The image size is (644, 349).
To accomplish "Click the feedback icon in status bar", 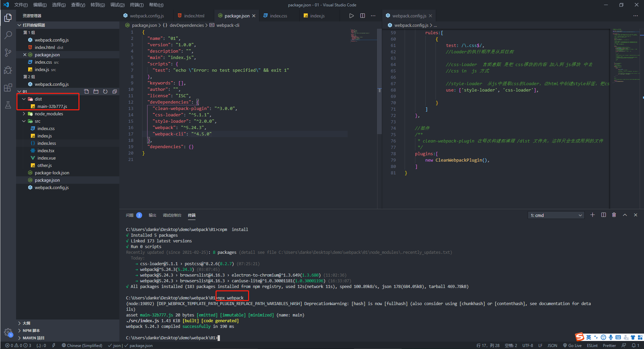I will [624, 345].
